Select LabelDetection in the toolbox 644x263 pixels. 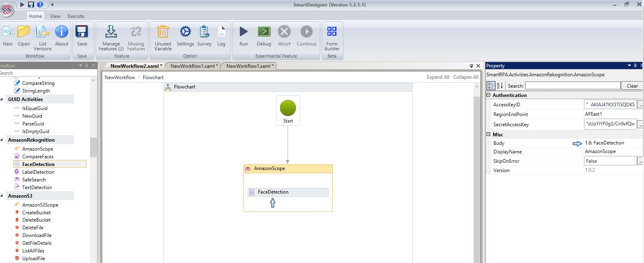pos(38,172)
